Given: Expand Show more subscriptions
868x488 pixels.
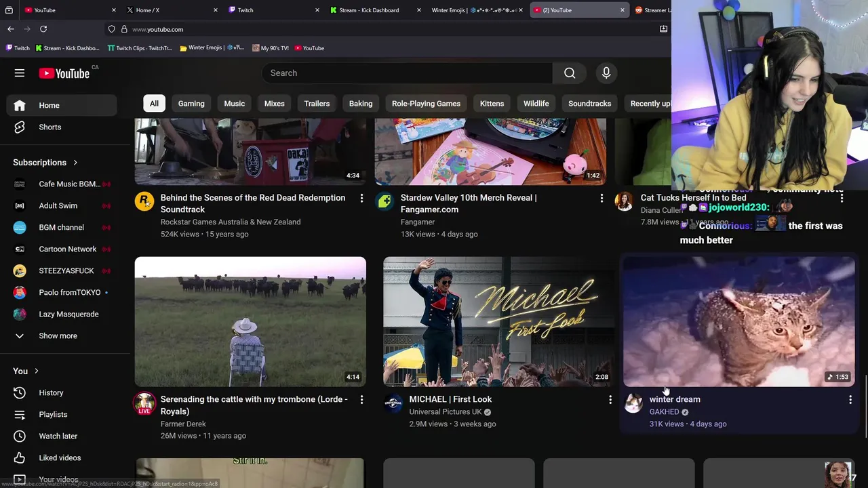Looking at the screenshot, I should [x=62, y=335].
